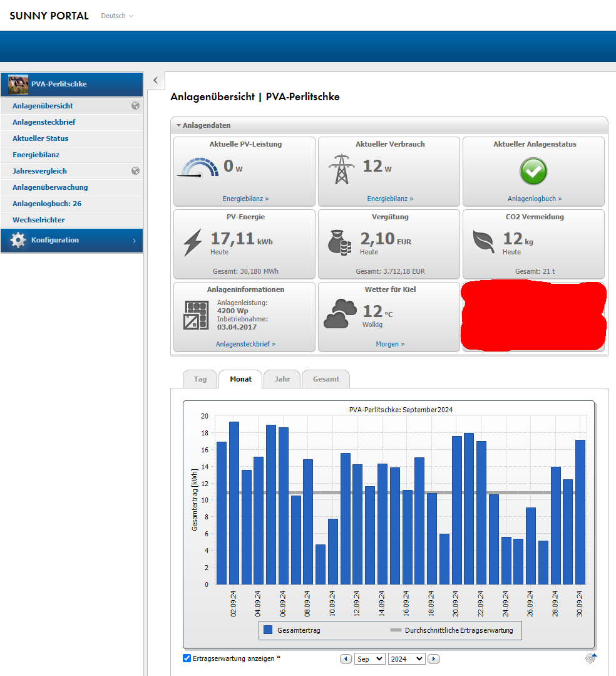Viewport: 616px width, 676px height.
Task: Open the Deutsch language dropdown
Action: (117, 16)
